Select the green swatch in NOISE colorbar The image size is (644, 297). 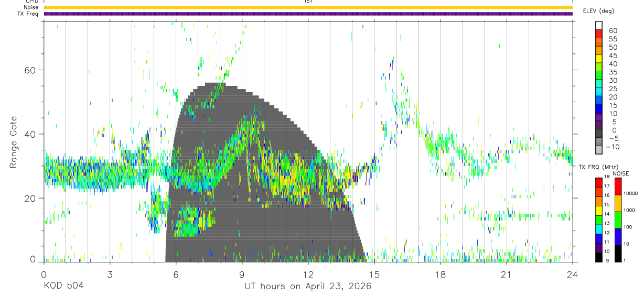[618, 220]
